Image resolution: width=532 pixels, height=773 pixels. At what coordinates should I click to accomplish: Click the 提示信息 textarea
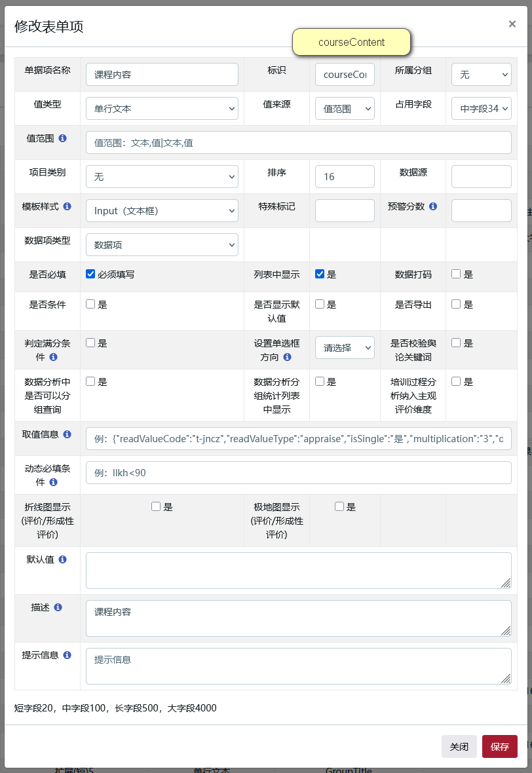(x=298, y=666)
